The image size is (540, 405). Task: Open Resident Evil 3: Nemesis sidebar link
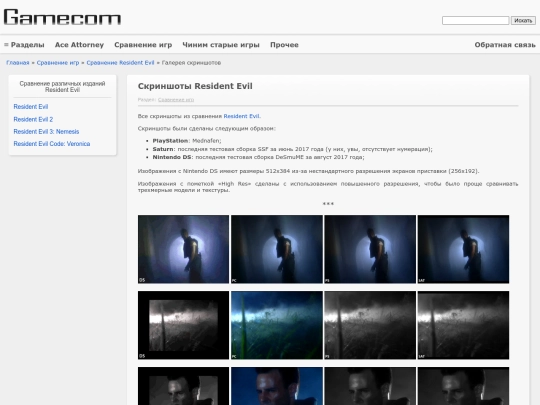(x=46, y=132)
